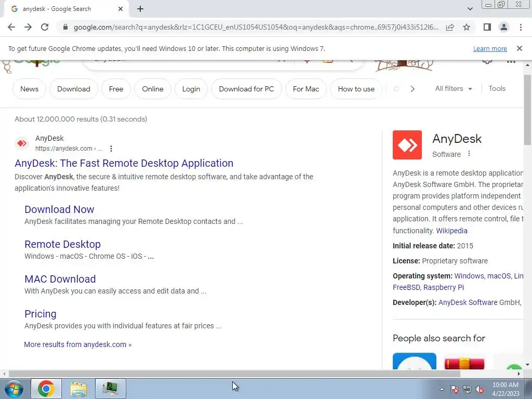This screenshot has height=399, width=532.
Task: Open Chrome three-dot menu
Action: coord(521,27)
